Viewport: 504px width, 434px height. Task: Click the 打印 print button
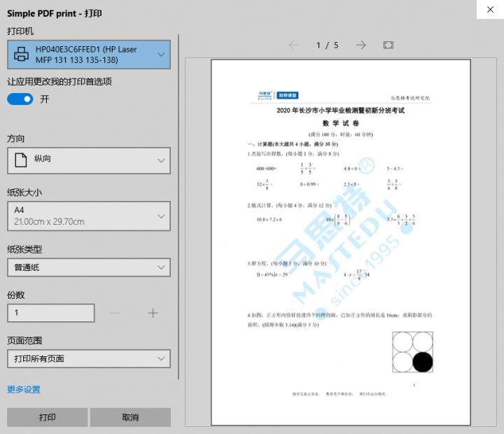point(48,417)
